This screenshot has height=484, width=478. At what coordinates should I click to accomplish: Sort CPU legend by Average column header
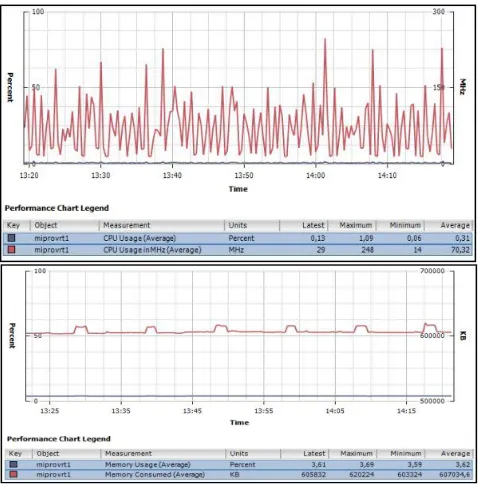coord(449,225)
